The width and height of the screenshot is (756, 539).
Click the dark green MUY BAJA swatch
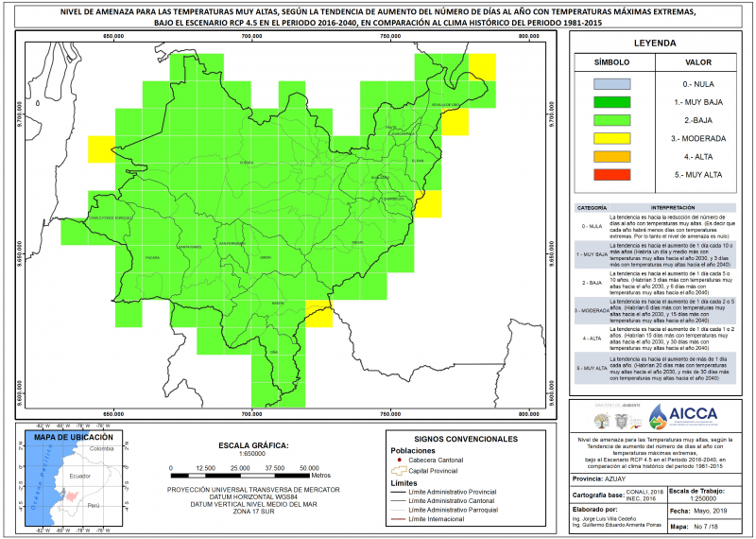click(611, 102)
